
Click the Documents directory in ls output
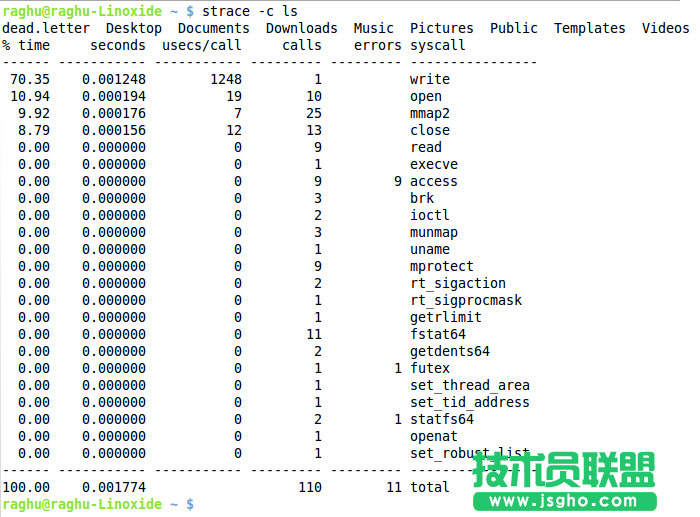(213, 28)
